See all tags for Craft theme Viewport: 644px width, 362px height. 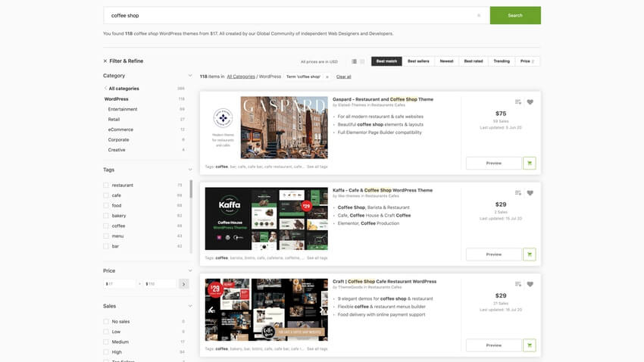tap(317, 349)
